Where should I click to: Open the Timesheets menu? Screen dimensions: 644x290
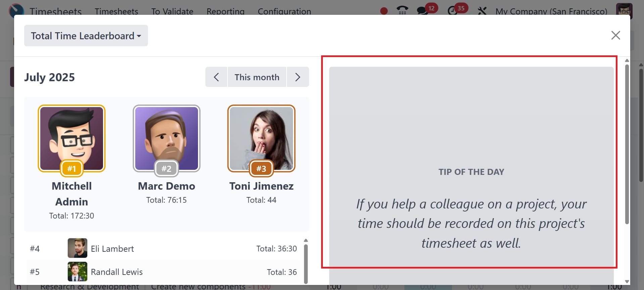tap(116, 11)
